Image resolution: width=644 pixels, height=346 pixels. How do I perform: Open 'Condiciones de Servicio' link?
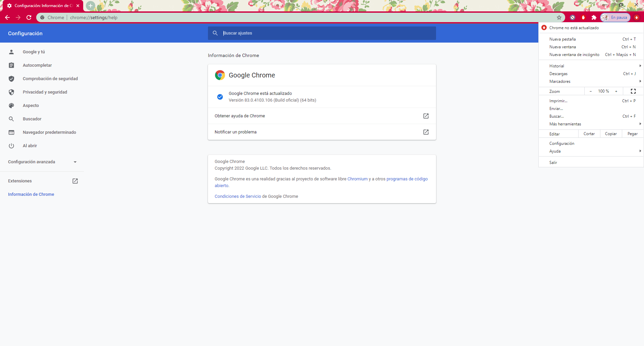[x=238, y=196]
